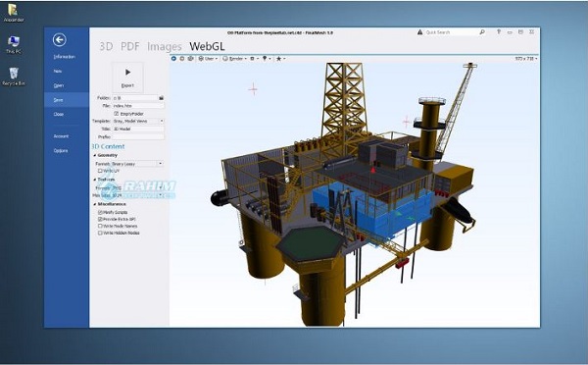Click the Title field with 3D Model
Viewport: 588px width, 365px height.
138,129
